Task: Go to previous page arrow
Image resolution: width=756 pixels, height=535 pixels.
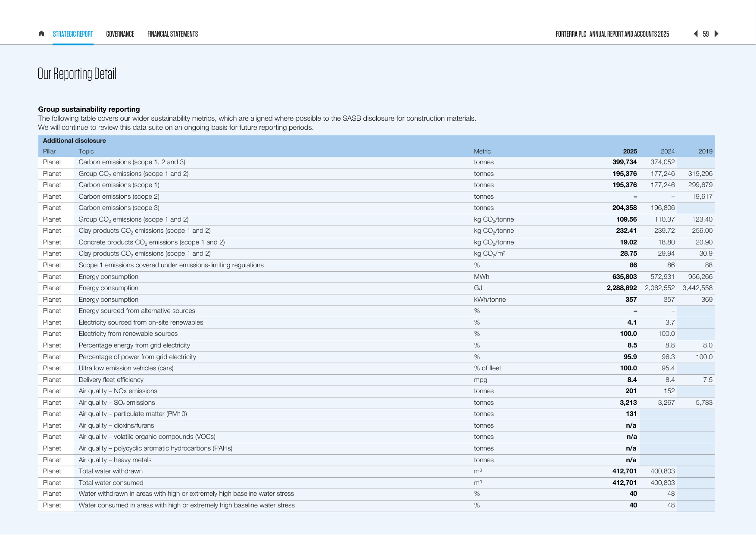Action: click(x=695, y=34)
